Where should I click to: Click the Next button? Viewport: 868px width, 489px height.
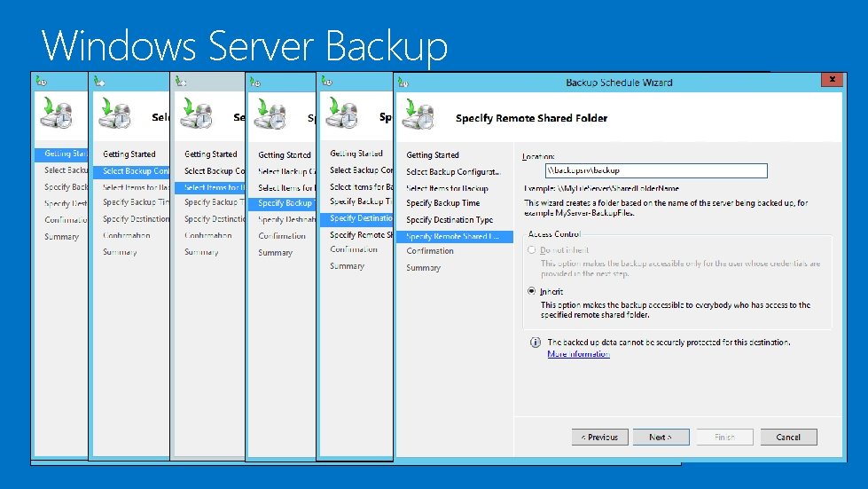pyautogui.click(x=661, y=437)
